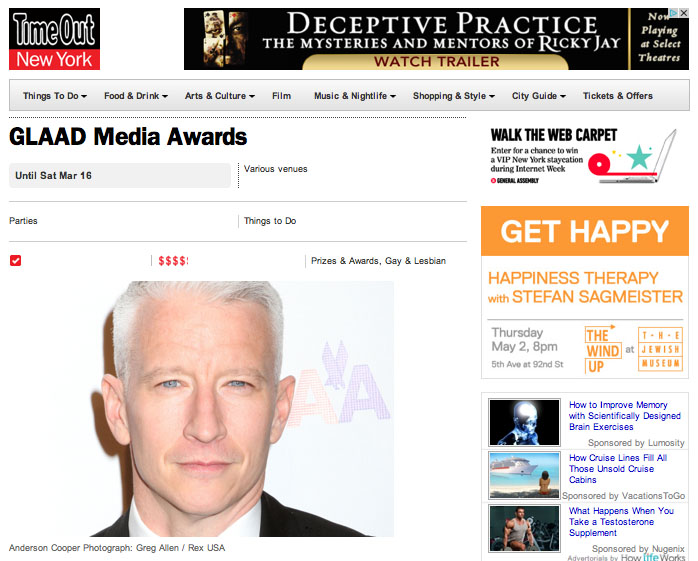
Task: Open How Cruise Lines Fill Cabins link
Action: [x=618, y=469]
